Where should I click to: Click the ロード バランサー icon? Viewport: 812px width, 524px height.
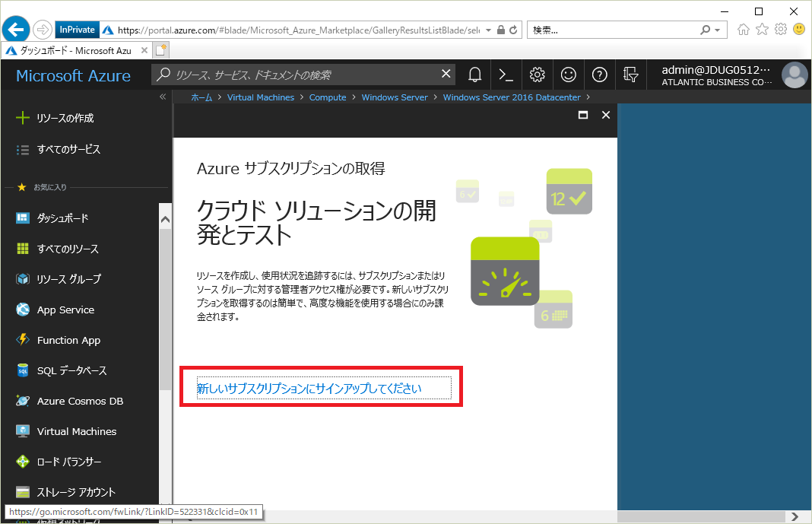click(x=23, y=462)
